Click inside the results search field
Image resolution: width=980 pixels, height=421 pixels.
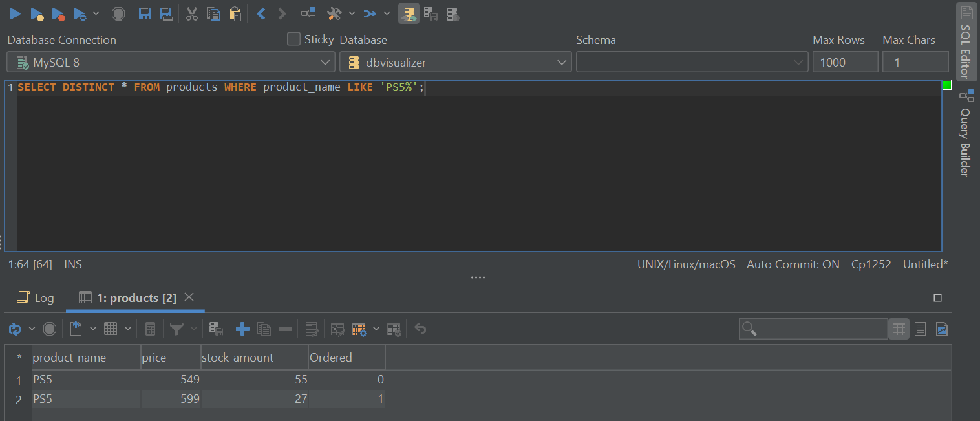(x=813, y=329)
